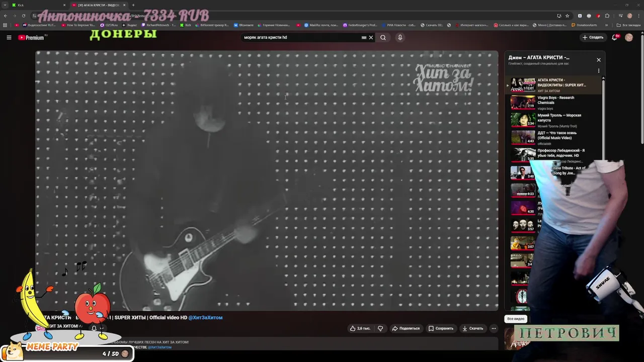Open the @ХитЗаХитом channel link in title

click(x=205, y=318)
